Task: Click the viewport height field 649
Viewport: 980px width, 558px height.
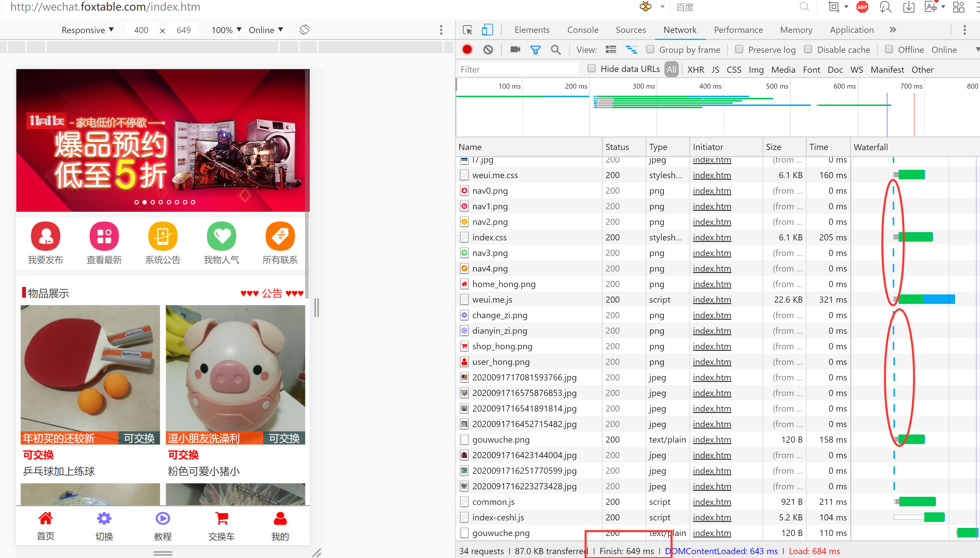Action: click(183, 30)
